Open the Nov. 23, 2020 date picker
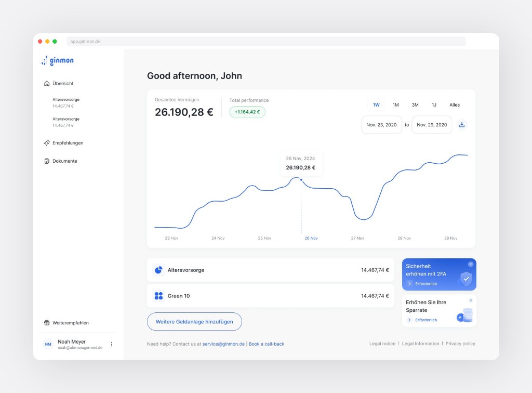This screenshot has height=393, width=532. pos(381,125)
